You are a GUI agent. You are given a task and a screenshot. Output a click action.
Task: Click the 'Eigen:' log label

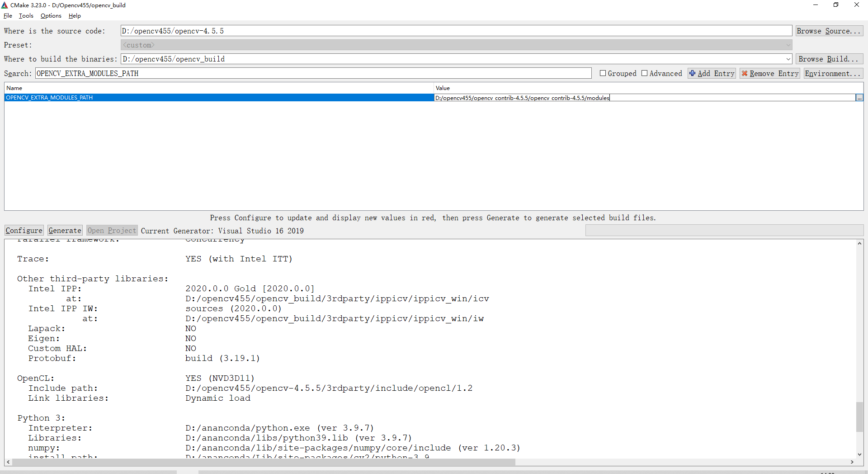point(44,338)
